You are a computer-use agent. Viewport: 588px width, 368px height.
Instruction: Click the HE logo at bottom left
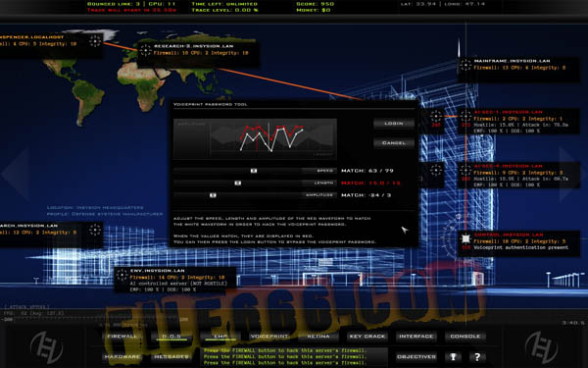(46, 346)
